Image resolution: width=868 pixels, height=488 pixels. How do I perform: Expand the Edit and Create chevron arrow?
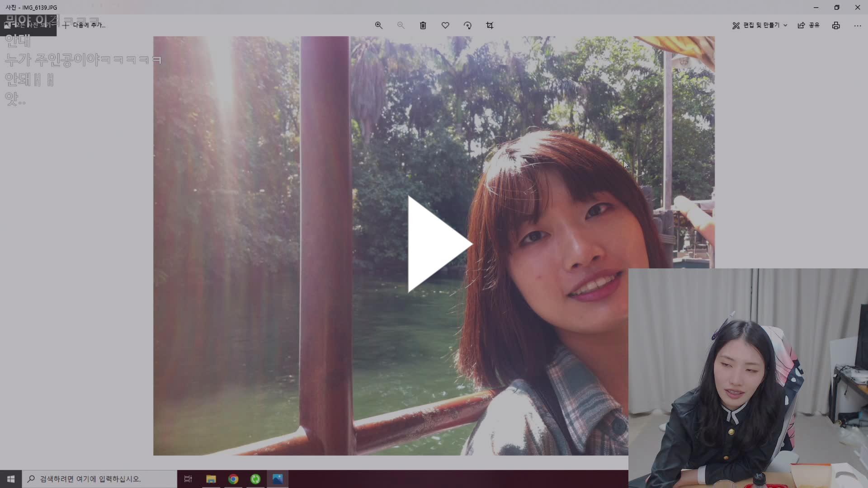click(785, 26)
